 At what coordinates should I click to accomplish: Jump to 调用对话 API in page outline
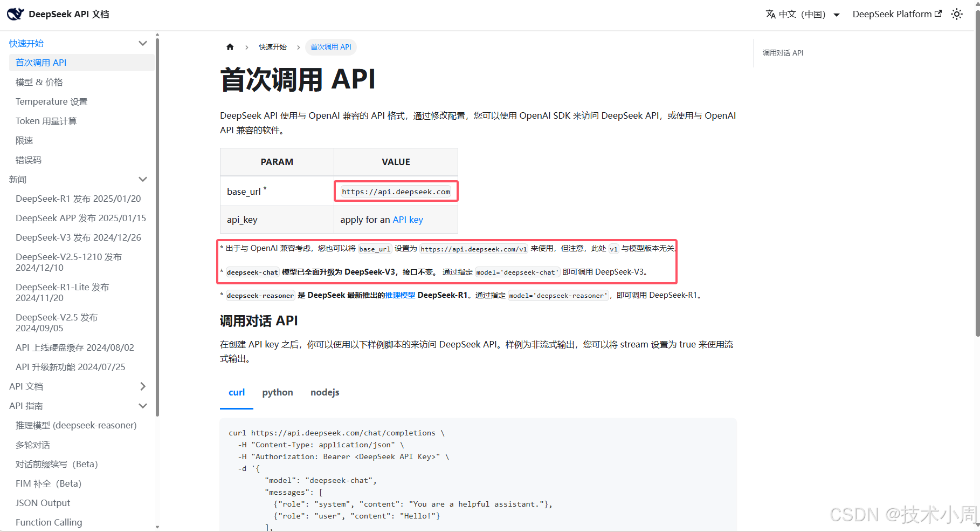click(783, 53)
